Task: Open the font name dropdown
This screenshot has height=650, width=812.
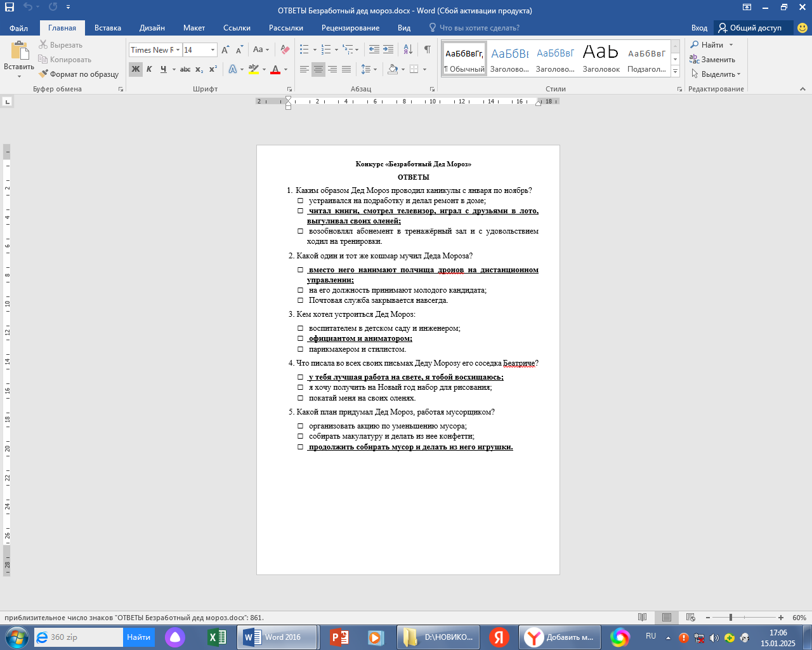Action: point(178,50)
